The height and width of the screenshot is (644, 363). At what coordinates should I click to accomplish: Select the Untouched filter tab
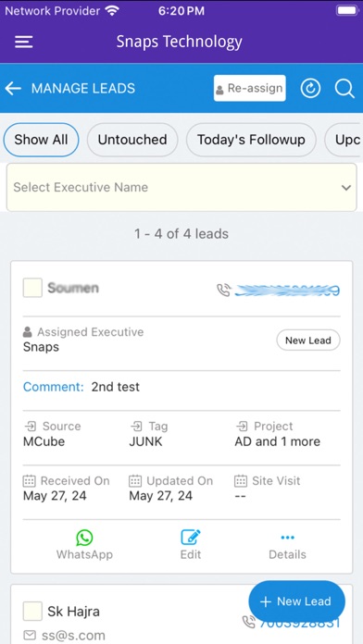point(132,140)
